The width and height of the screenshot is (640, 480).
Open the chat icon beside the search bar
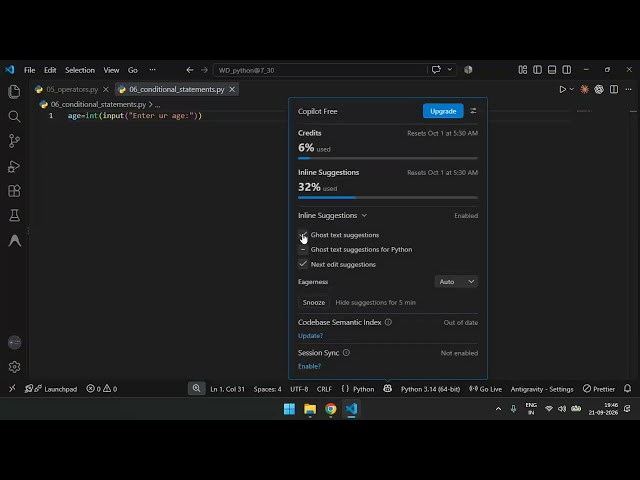tap(436, 69)
